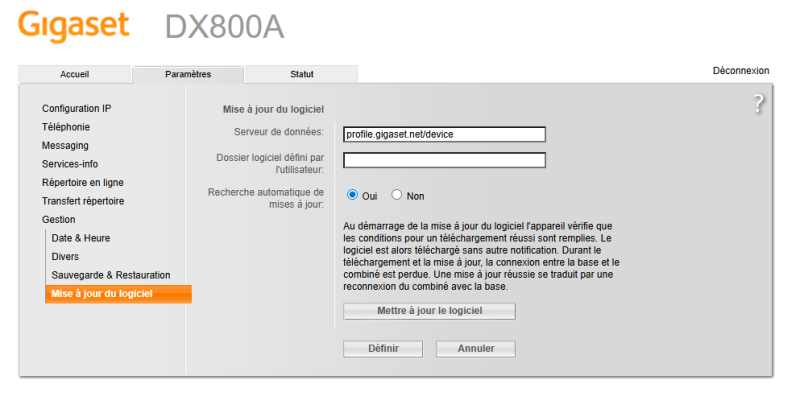Select Mise à jour du logiciel item
This screenshot has width=800, height=413.
tap(118, 294)
